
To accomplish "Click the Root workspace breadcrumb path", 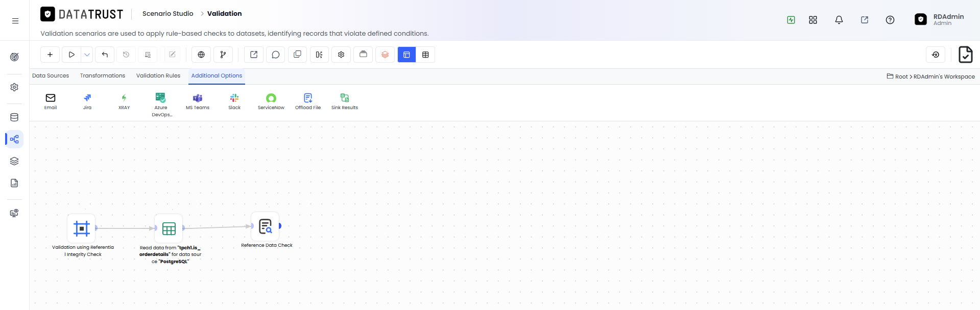I will coord(931,76).
